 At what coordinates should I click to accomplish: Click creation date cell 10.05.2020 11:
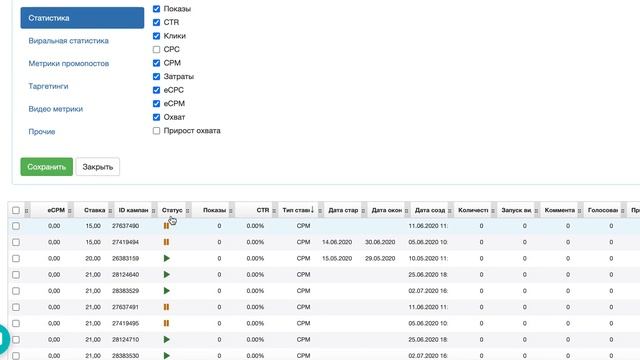[428, 258]
